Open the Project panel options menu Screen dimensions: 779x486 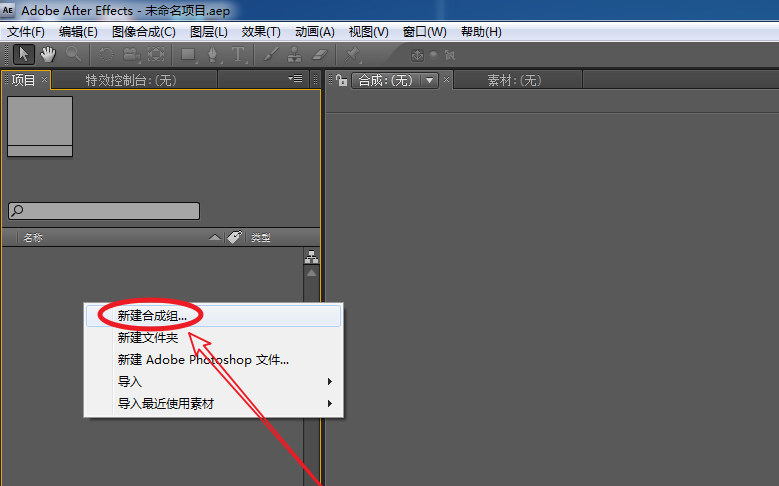coord(295,79)
